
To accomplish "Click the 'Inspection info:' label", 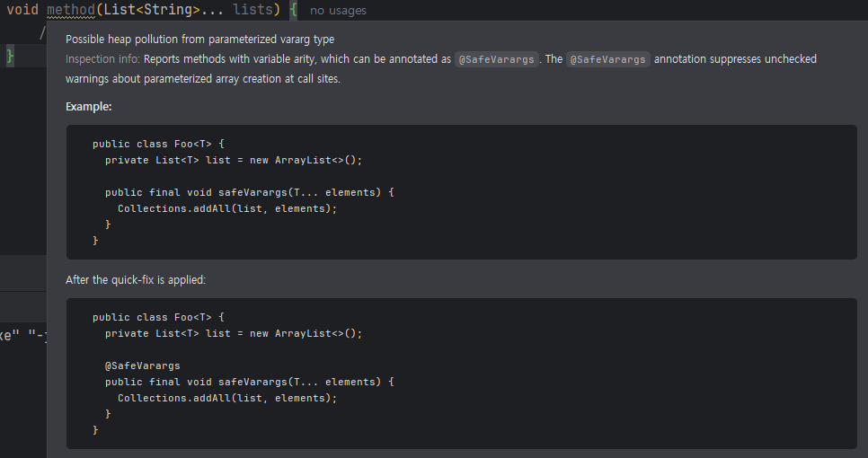I will (102, 59).
